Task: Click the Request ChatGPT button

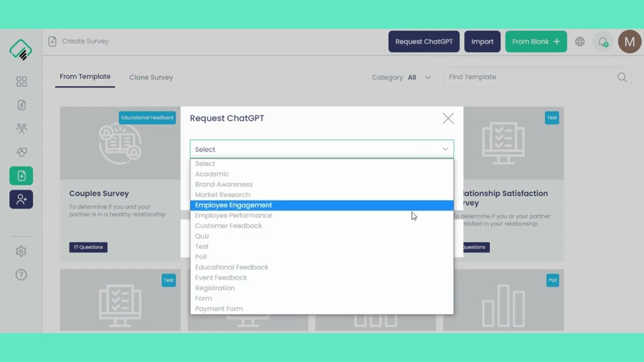Action: [424, 42]
